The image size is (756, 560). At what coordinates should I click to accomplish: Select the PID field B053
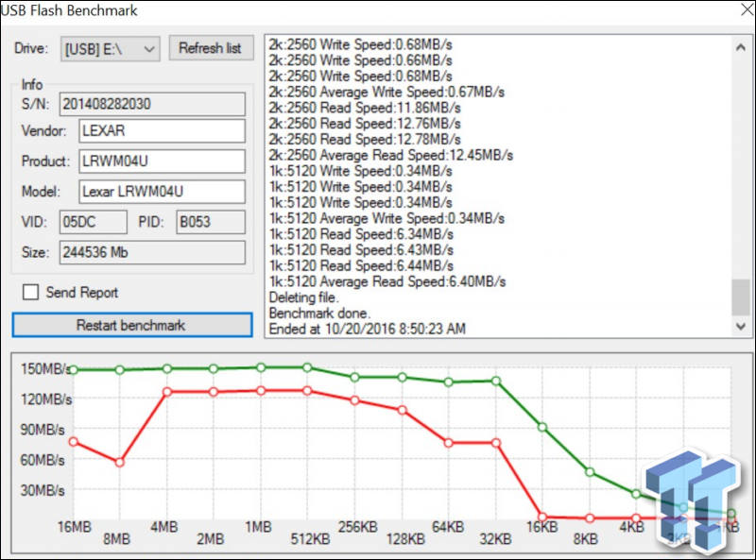click(211, 222)
